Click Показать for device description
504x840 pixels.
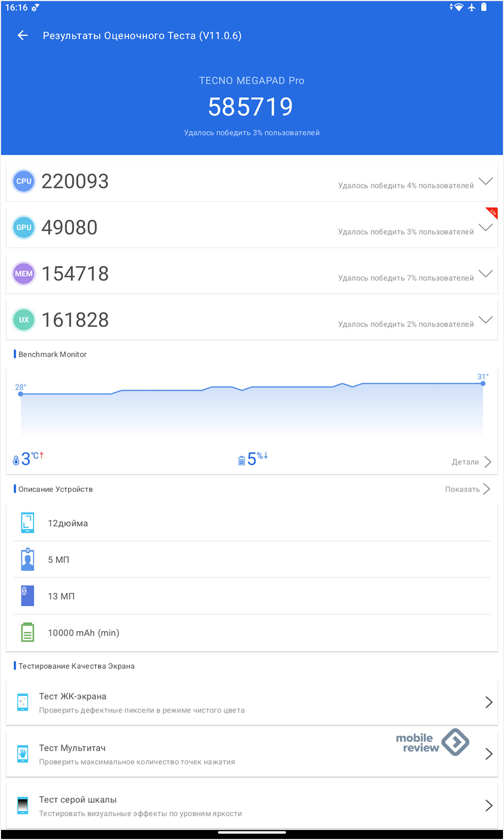[x=467, y=489]
